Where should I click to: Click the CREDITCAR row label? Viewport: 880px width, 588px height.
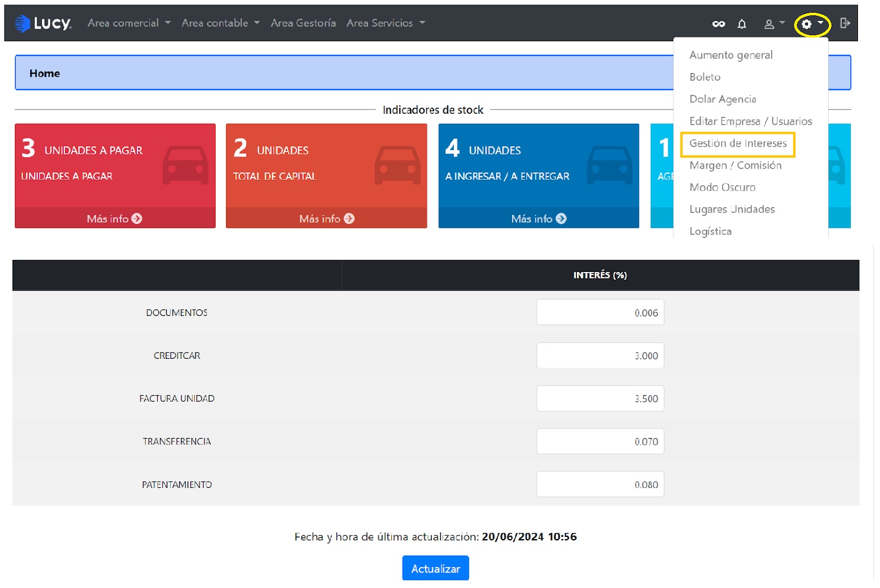(177, 356)
